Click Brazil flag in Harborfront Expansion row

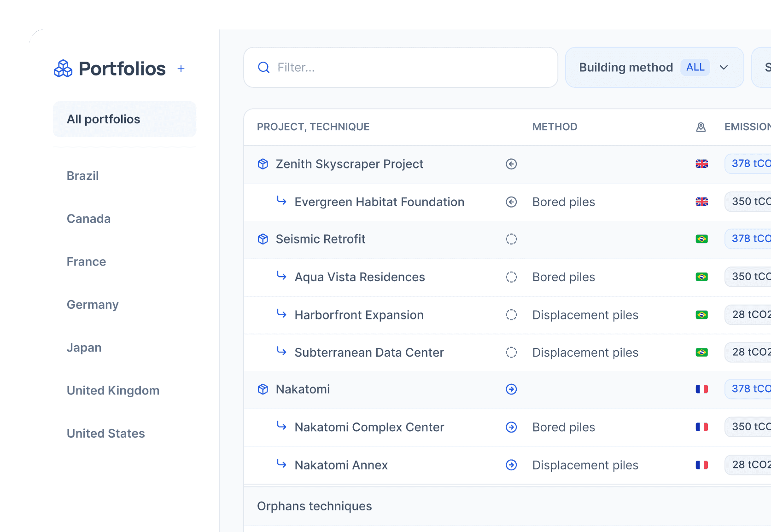(702, 315)
